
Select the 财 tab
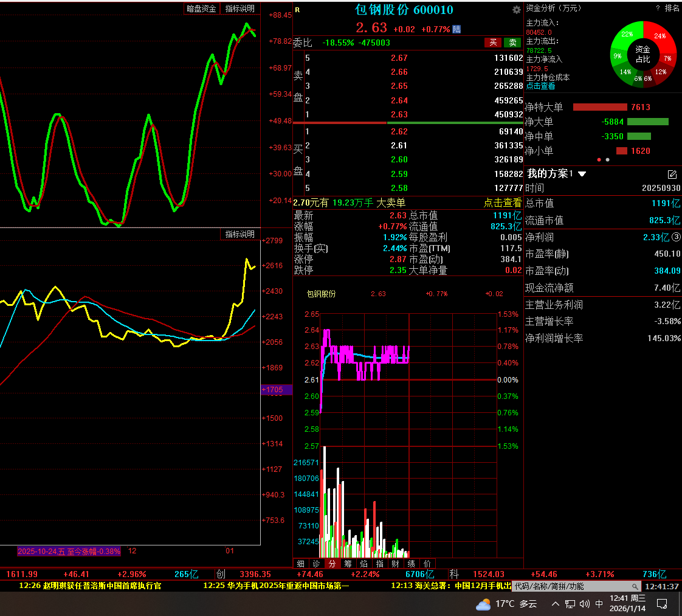(395, 564)
